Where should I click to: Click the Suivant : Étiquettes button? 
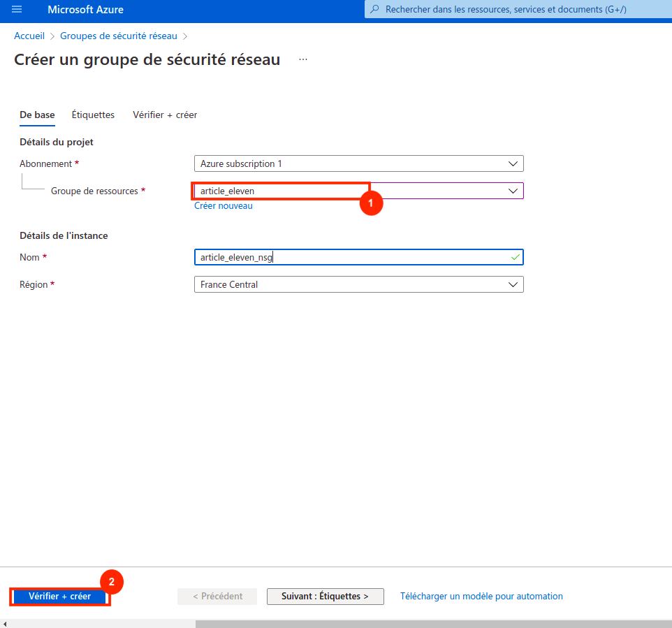pos(325,597)
